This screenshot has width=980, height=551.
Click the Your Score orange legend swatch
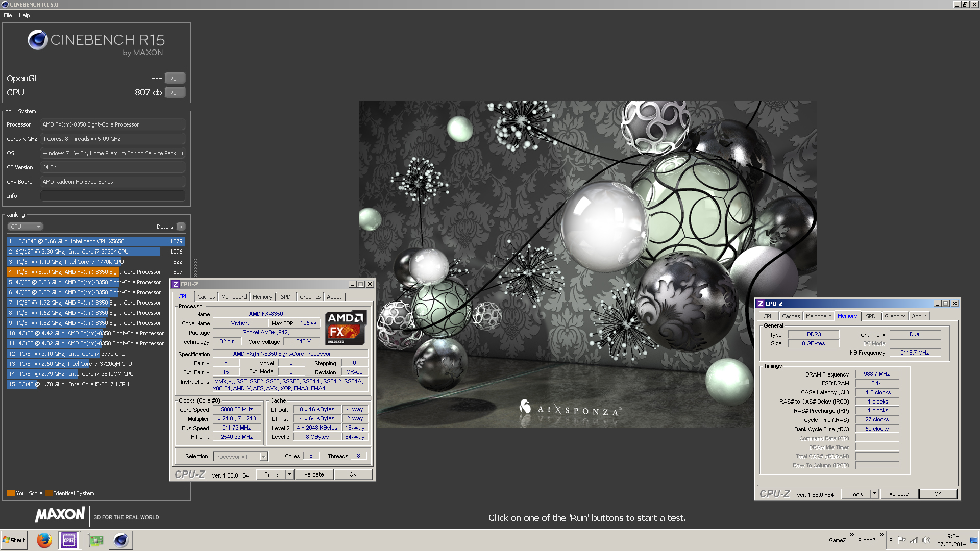11,493
